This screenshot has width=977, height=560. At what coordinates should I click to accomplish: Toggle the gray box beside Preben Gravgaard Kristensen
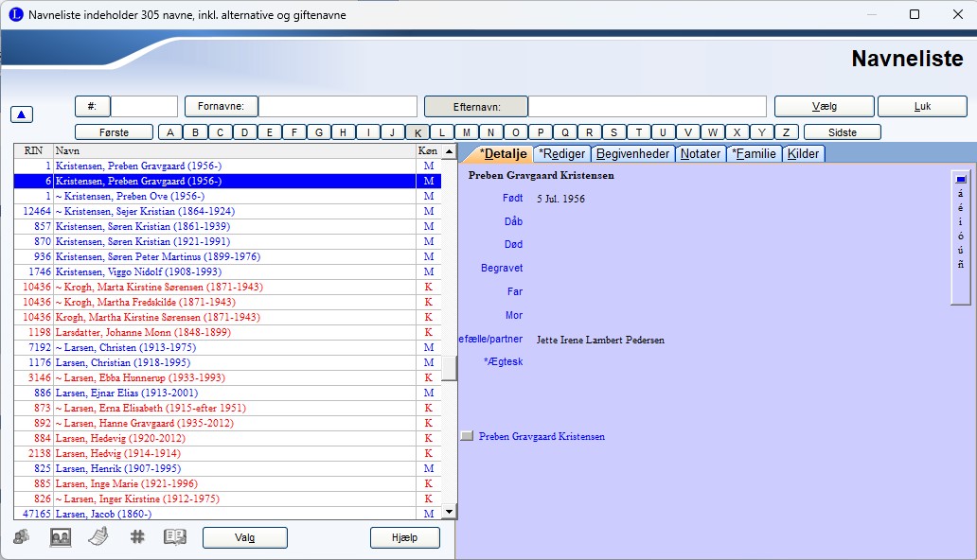[x=467, y=437]
